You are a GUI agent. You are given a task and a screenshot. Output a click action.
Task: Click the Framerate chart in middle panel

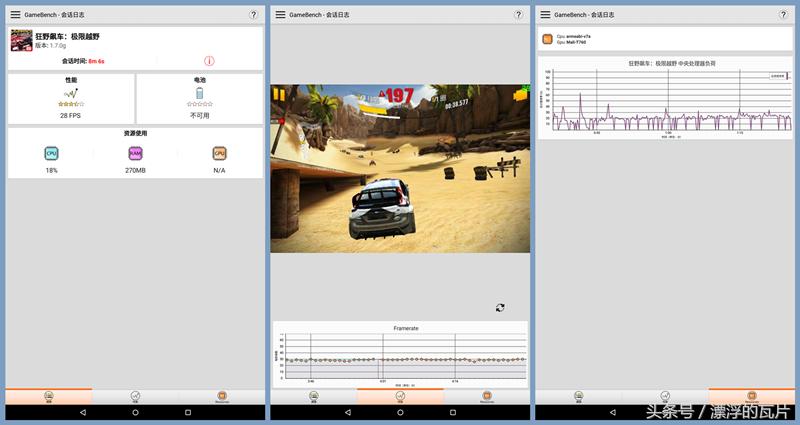tap(401, 355)
